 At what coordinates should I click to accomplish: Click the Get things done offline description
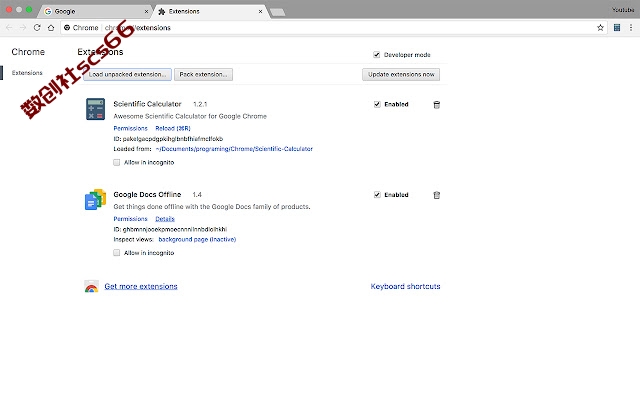coord(212,207)
